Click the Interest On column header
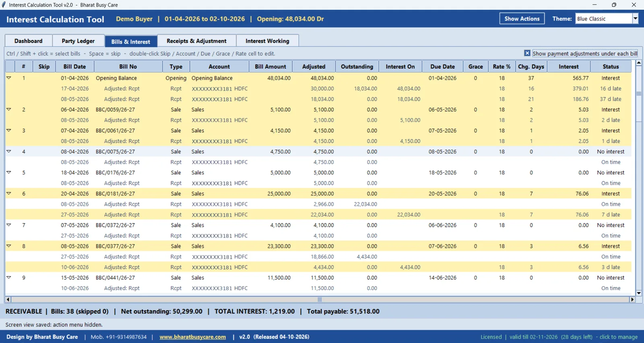The image size is (644, 343). tap(400, 67)
